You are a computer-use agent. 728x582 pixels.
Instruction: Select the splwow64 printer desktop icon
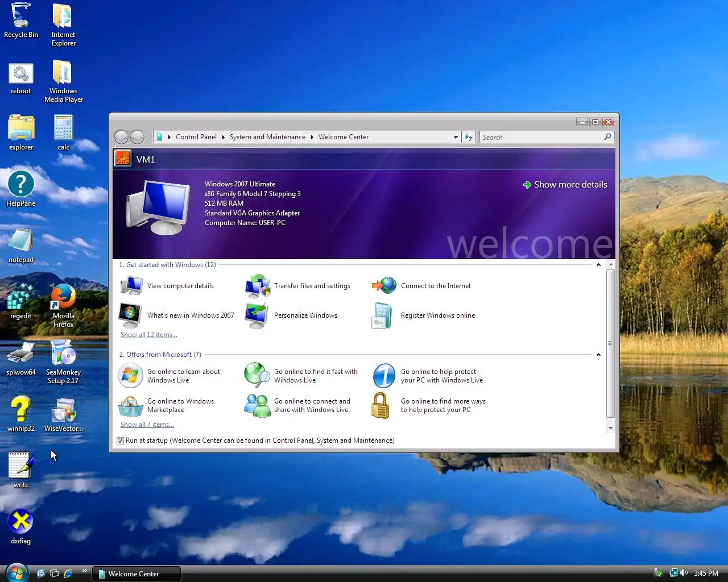pos(21,358)
